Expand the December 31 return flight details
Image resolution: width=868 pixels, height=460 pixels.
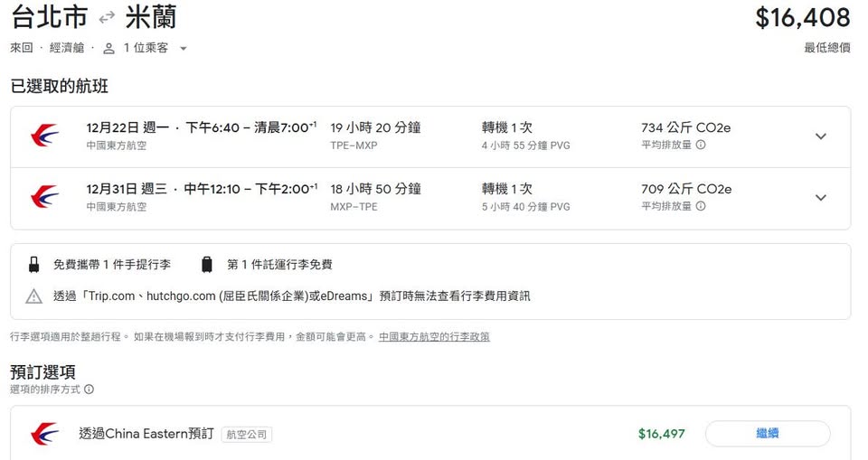tap(820, 198)
